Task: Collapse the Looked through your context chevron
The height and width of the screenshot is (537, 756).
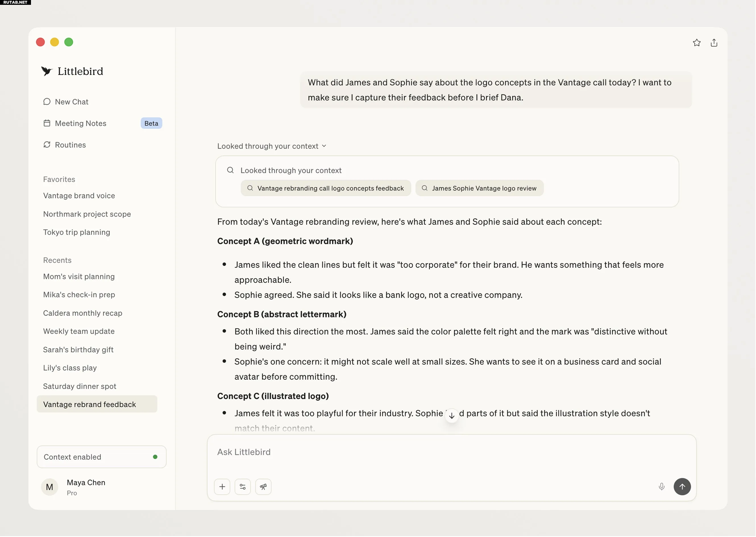Action: [x=324, y=146]
